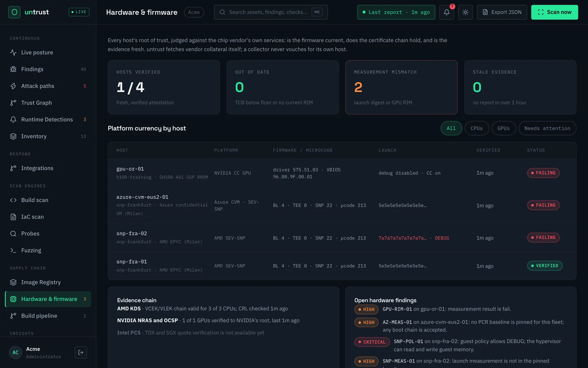Open Trust Graph page

48,103
